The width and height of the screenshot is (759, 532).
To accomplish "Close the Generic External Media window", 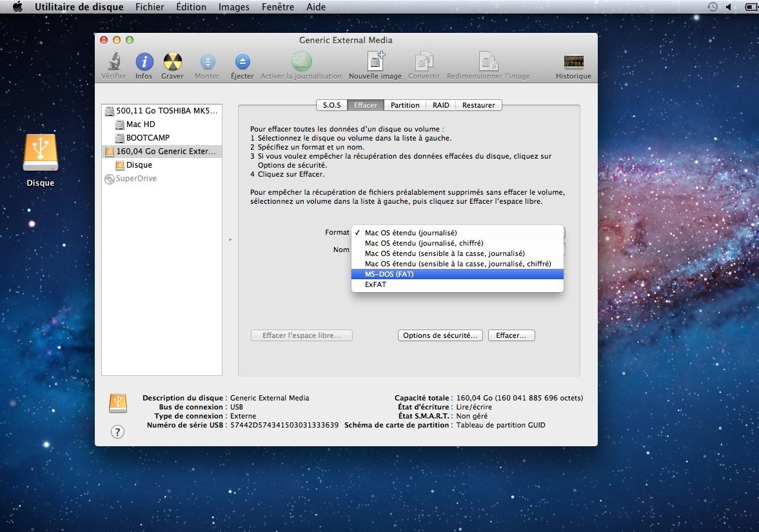I will 104,40.
